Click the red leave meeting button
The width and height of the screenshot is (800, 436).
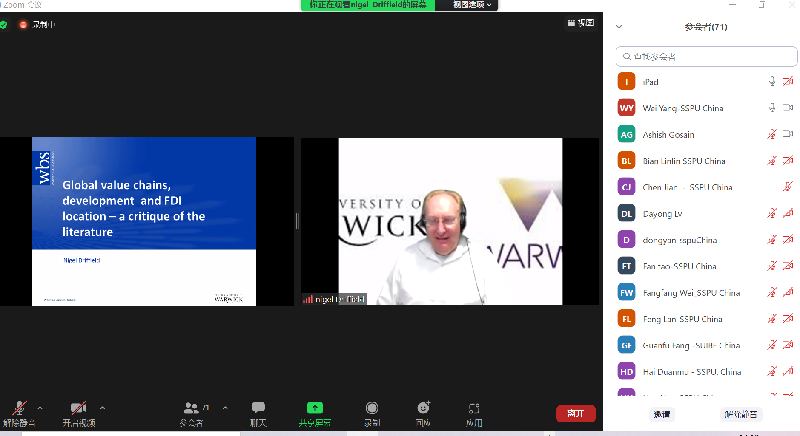pyautogui.click(x=576, y=414)
